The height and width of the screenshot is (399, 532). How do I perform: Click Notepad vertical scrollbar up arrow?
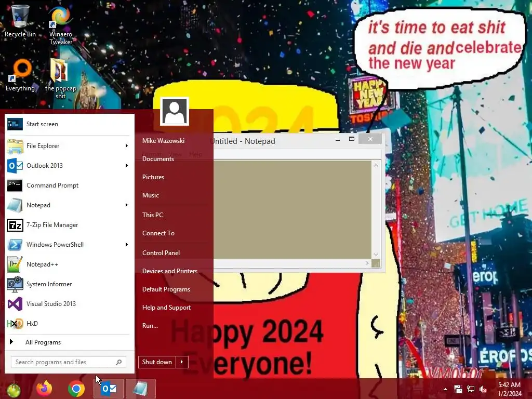tap(376, 165)
